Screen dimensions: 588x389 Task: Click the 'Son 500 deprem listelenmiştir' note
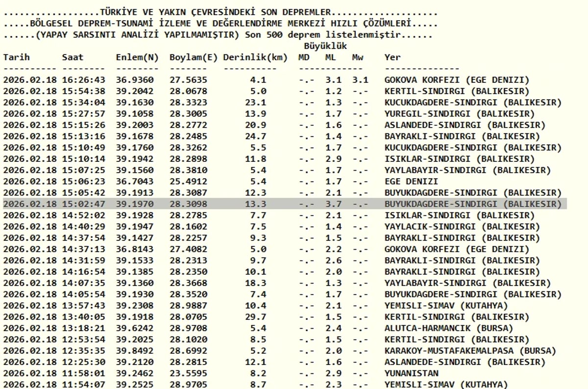coord(322,35)
